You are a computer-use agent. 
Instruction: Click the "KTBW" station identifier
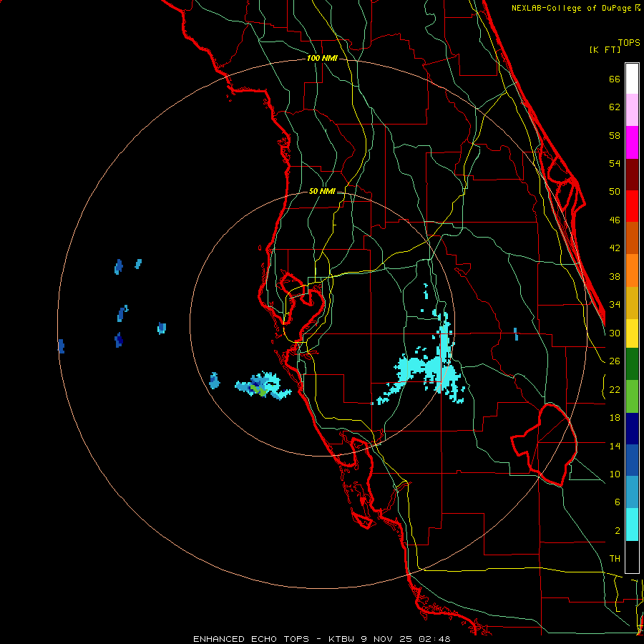[x=341, y=639]
